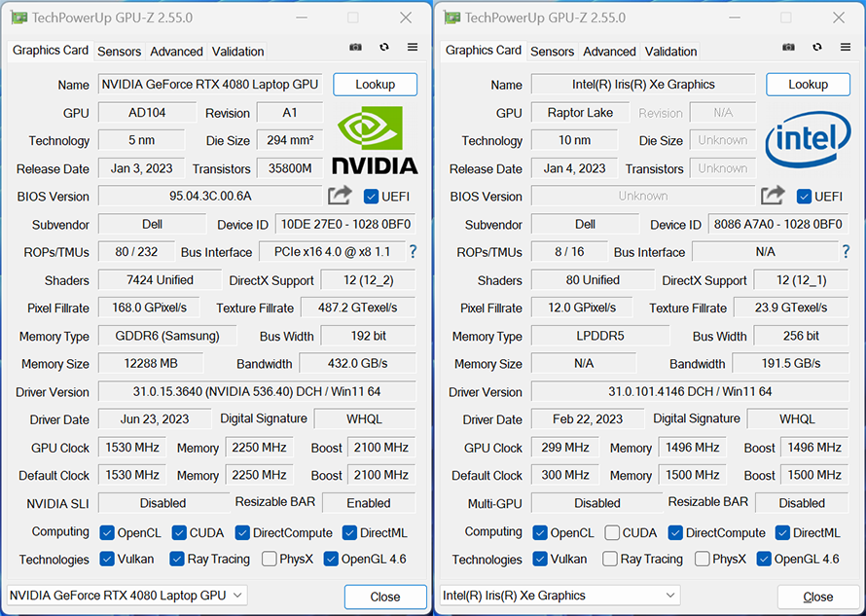866x616 pixels.
Task: Click the GPU-Z title icon of Intel window
Action: pyautogui.click(x=452, y=18)
